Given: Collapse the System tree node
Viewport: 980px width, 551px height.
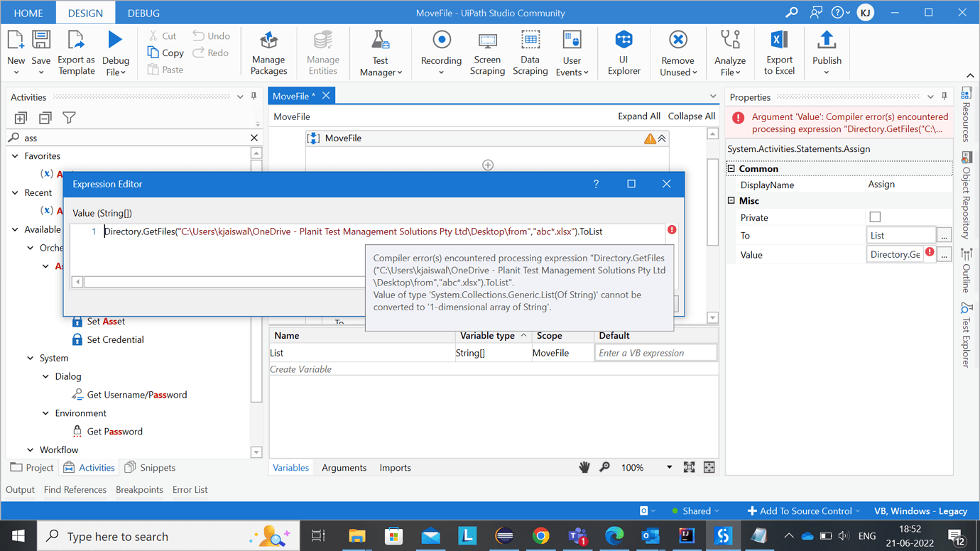Looking at the screenshot, I should [30, 358].
